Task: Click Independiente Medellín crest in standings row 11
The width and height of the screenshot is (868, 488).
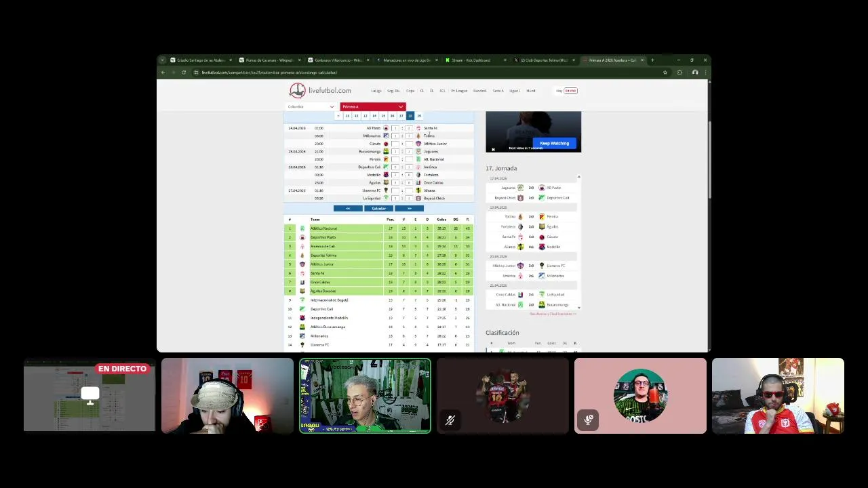Action: [x=302, y=318]
